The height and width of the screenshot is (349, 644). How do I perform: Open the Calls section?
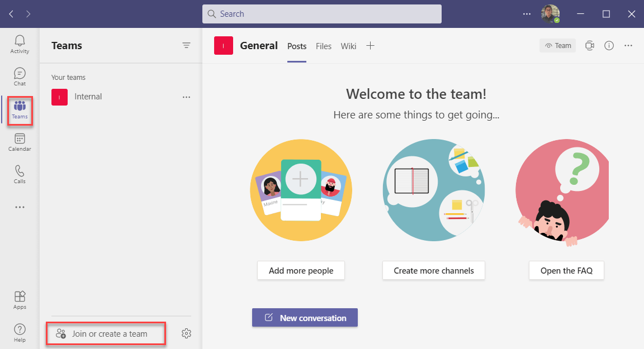pos(20,174)
